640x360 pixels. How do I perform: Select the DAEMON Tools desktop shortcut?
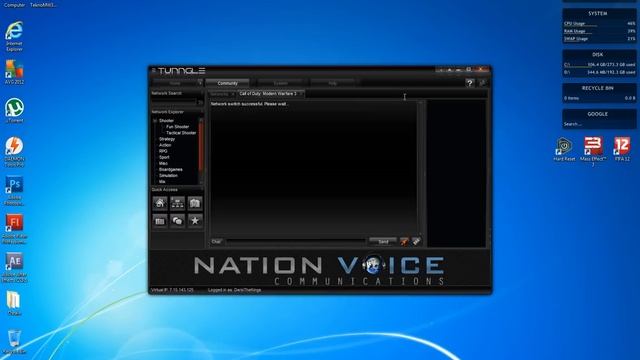point(14,152)
